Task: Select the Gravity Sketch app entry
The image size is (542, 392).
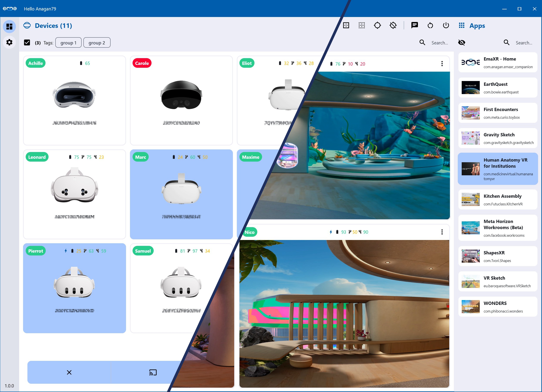Action: (498, 138)
